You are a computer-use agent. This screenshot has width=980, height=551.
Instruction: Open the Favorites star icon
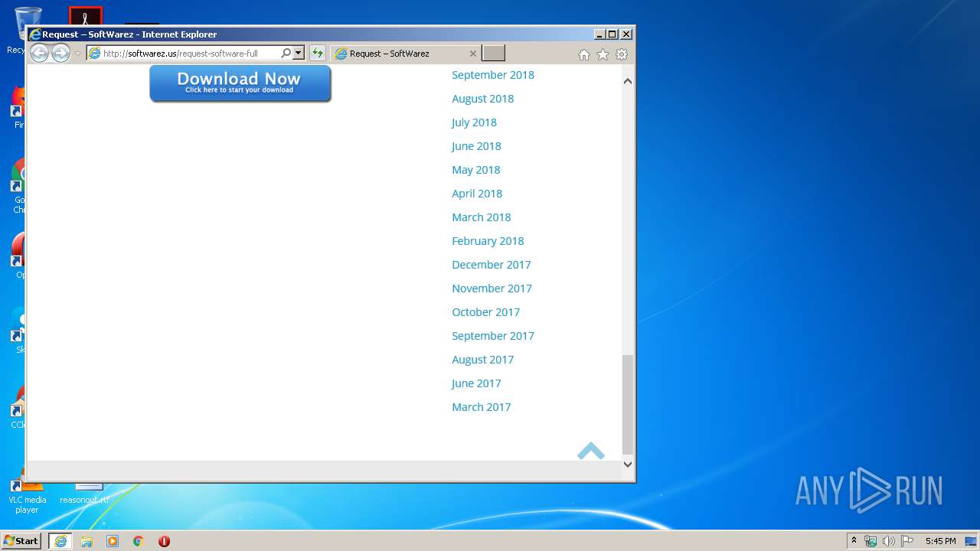pos(603,54)
